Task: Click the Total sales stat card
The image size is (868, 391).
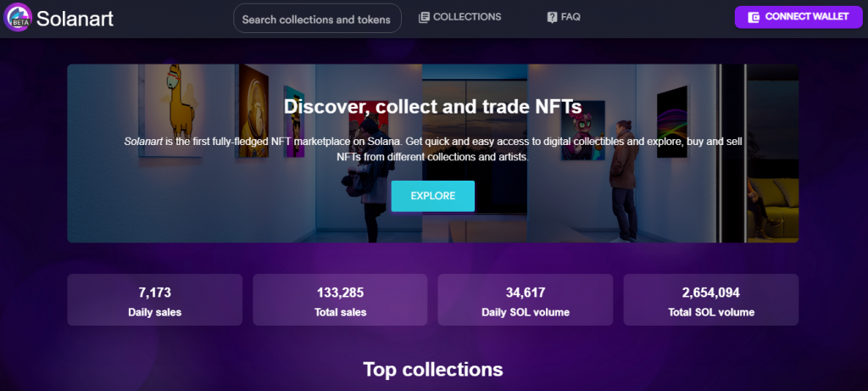Action: [x=340, y=299]
